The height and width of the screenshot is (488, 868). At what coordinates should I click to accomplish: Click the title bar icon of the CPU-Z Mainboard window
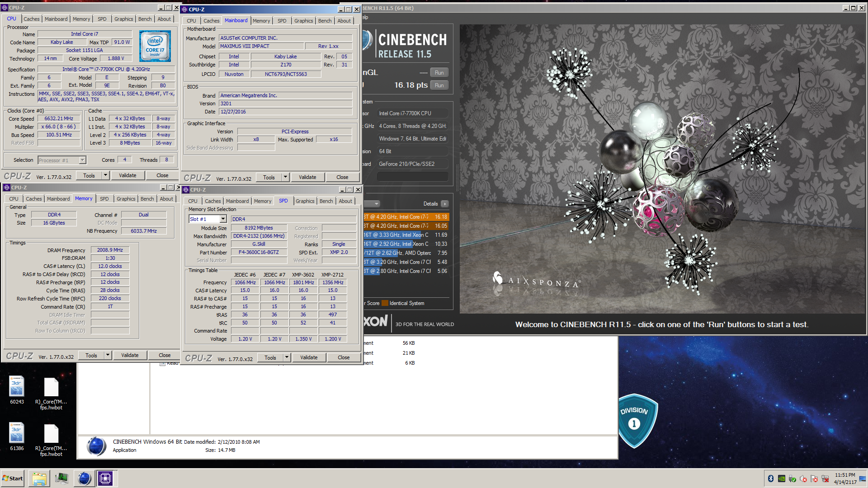(x=185, y=9)
